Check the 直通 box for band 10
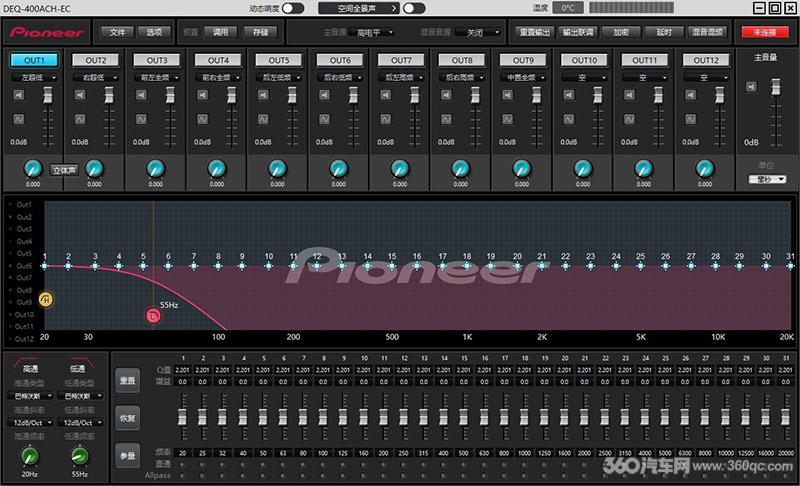The height and width of the screenshot is (486, 800). pyautogui.click(x=363, y=465)
